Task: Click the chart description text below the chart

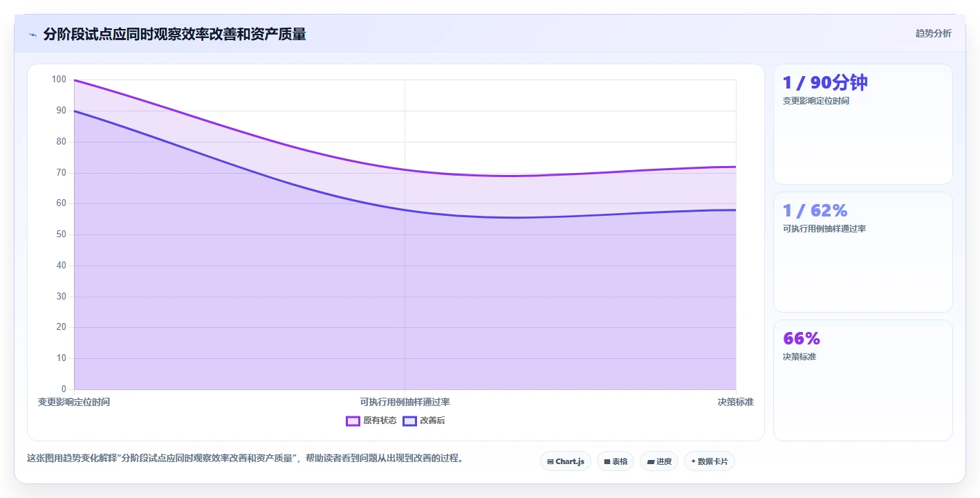Action: (x=245, y=458)
